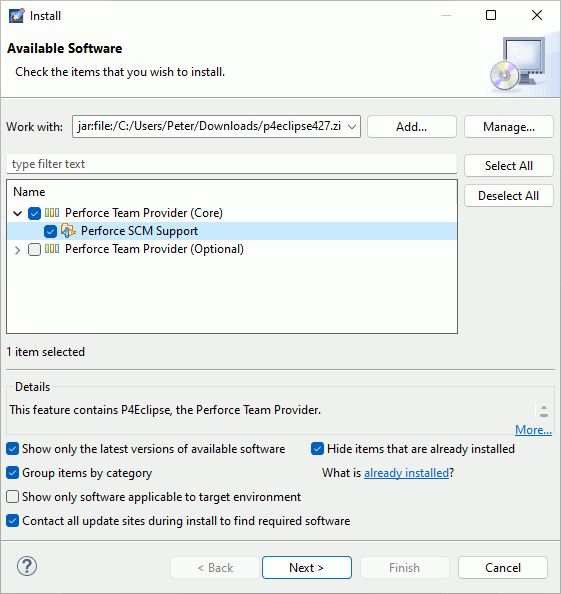This screenshot has height=594, width=561.
Task: Open the Work with dropdown arrow
Action: click(x=352, y=127)
